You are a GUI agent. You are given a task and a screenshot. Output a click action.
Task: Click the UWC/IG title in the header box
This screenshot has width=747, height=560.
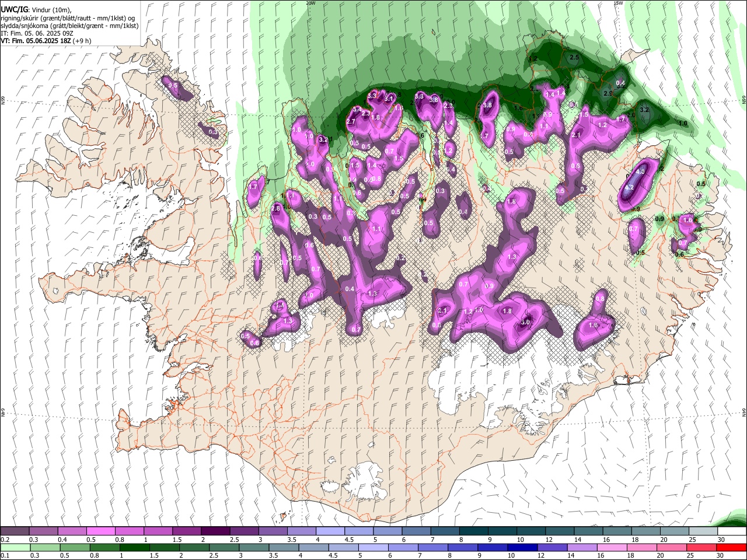(x=14, y=9)
